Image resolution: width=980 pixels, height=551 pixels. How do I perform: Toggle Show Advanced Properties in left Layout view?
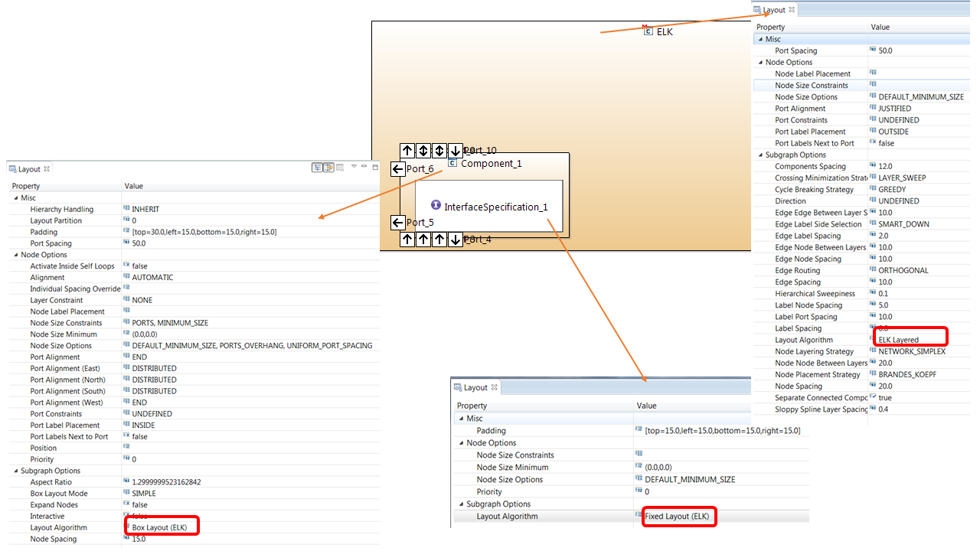click(328, 168)
